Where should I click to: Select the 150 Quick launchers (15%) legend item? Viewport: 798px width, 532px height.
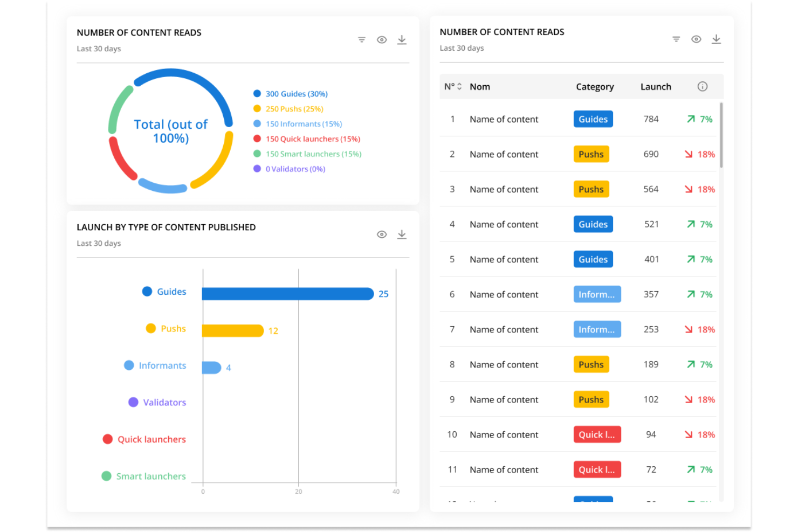click(313, 139)
